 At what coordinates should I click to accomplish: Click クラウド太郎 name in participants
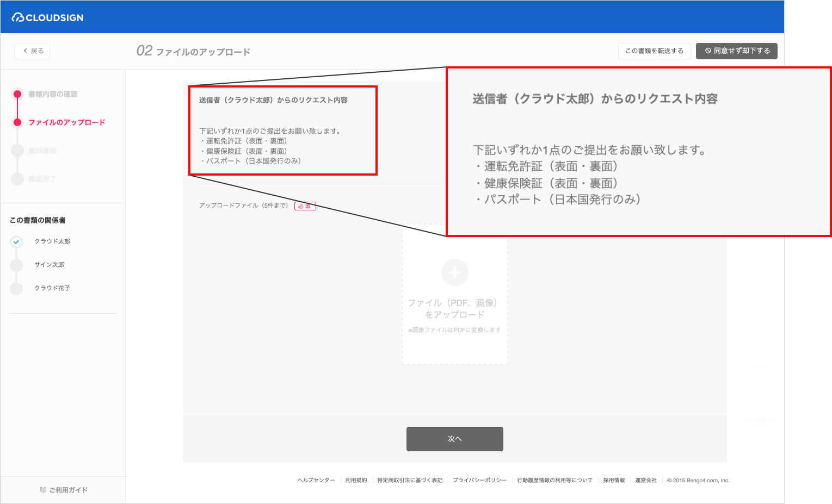[52, 241]
